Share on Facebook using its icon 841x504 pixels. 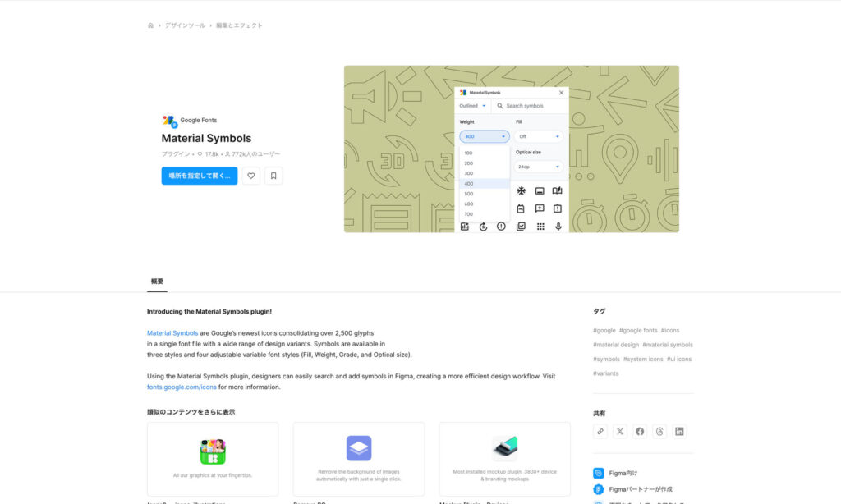point(640,432)
